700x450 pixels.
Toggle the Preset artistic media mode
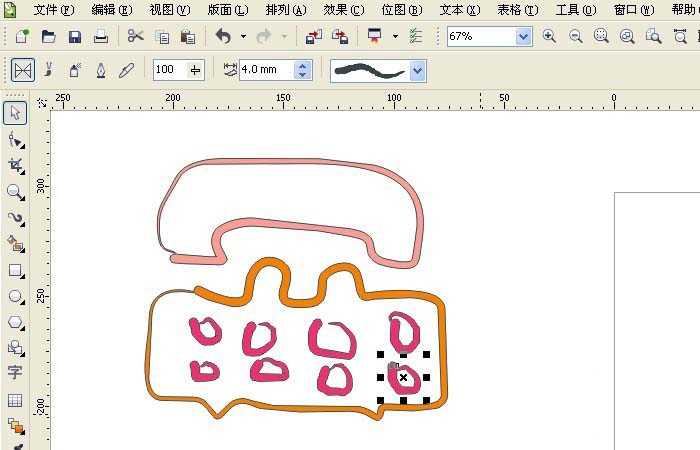point(23,70)
